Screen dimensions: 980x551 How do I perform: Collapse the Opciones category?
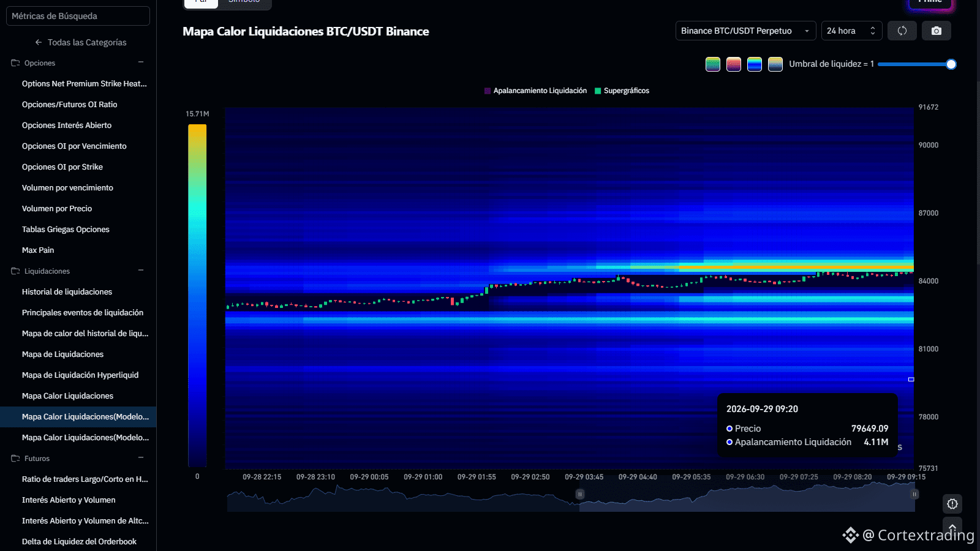click(141, 62)
